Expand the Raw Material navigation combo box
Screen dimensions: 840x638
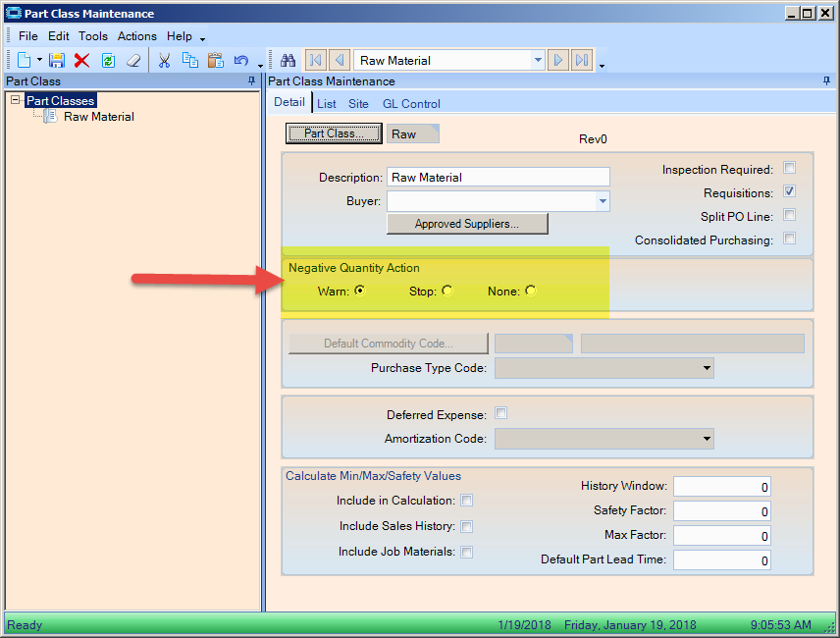[538, 60]
